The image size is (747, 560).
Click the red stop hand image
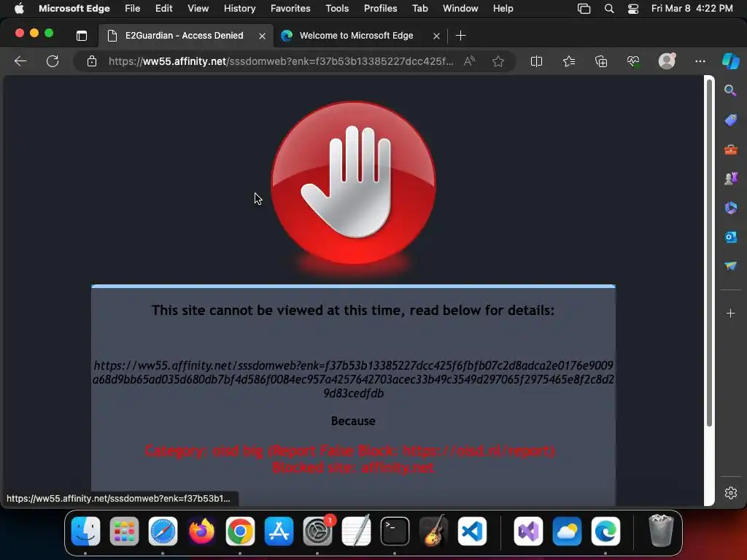[x=354, y=183]
